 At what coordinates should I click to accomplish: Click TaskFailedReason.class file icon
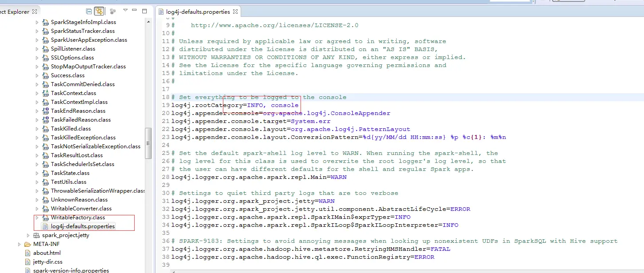[x=45, y=120]
